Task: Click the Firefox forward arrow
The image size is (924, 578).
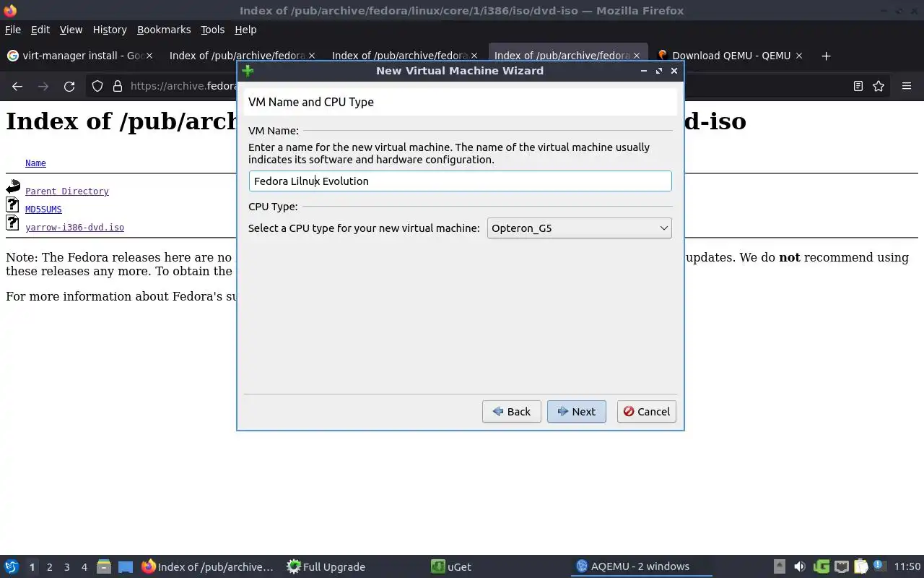Action: 43,86
